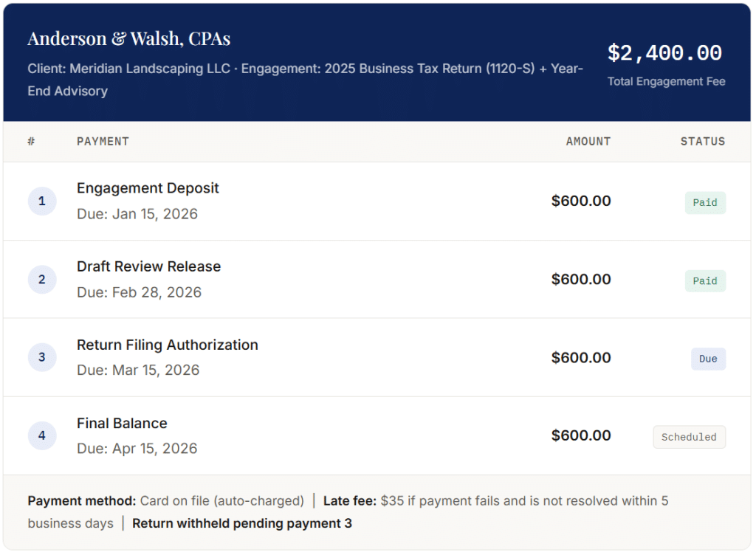The width and height of the screenshot is (756, 555).
Task: Select the Paid badge for Draft Review Release
Action: [705, 281]
